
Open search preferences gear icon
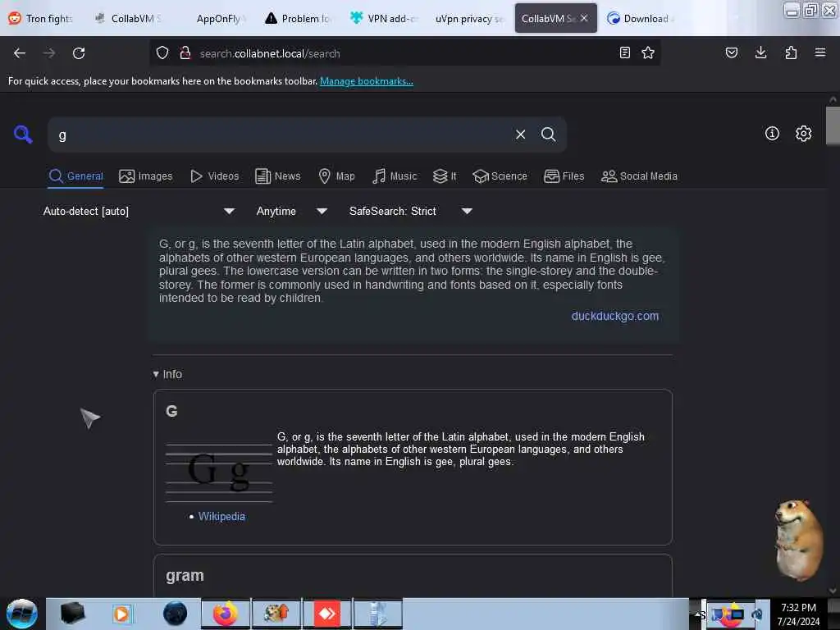(x=804, y=134)
